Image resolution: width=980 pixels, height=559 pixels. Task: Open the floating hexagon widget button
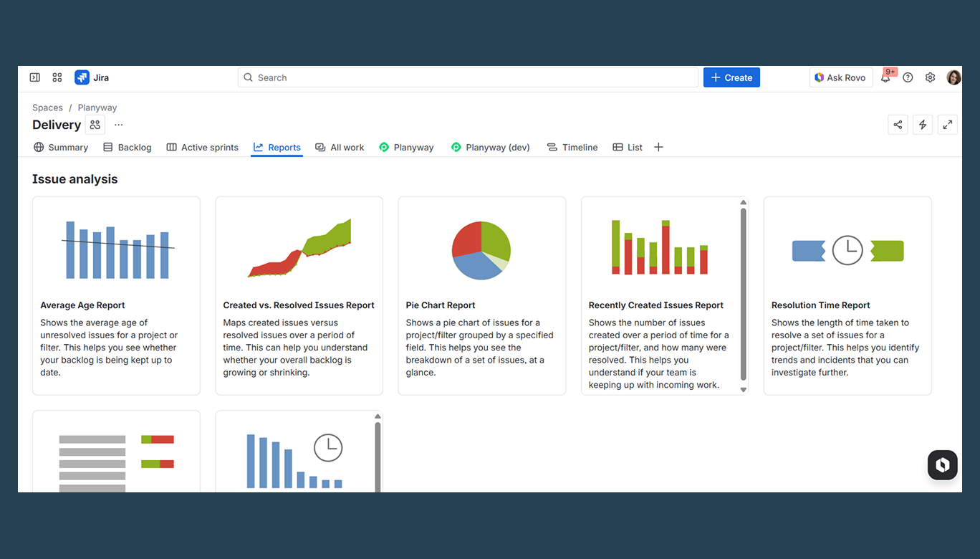click(943, 464)
